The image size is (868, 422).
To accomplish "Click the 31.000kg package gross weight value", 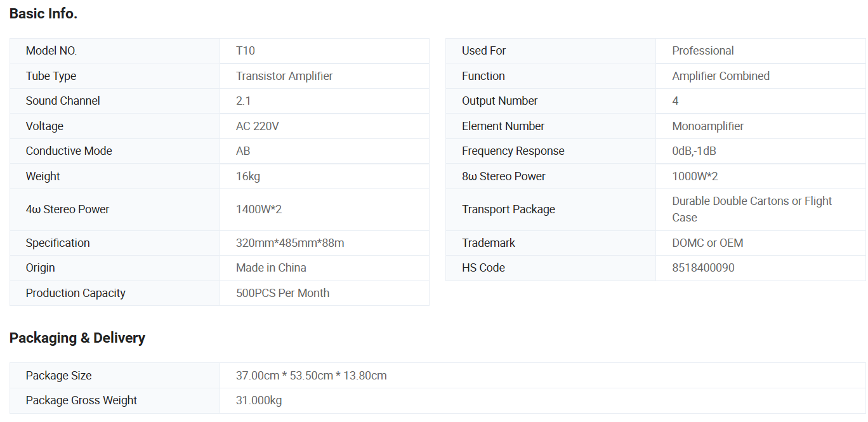I will [x=259, y=400].
